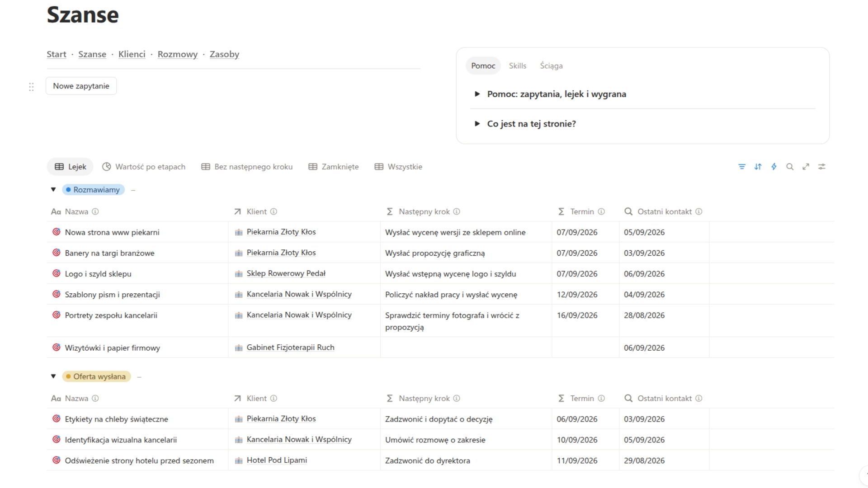Click the search magnifier icon in toolbar

click(x=790, y=167)
